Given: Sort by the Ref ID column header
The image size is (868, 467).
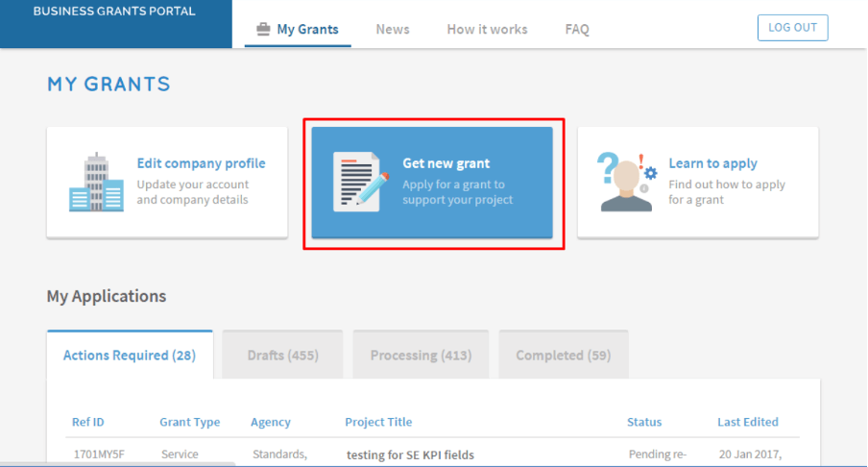Looking at the screenshot, I should coord(88,422).
